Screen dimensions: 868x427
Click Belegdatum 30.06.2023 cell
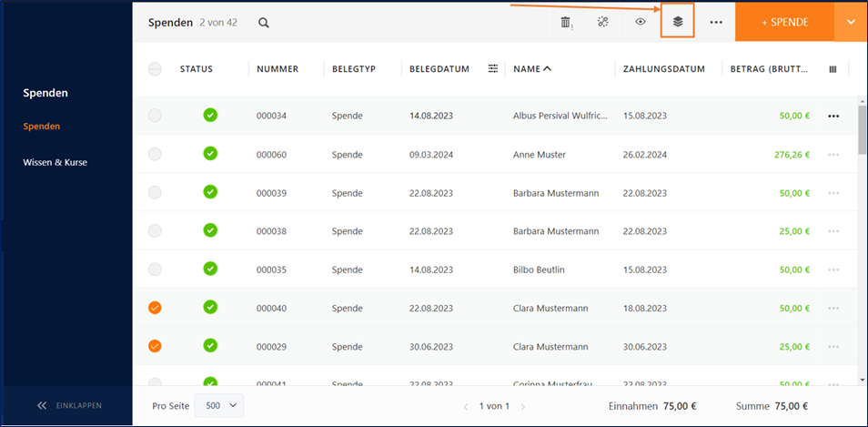click(x=431, y=347)
